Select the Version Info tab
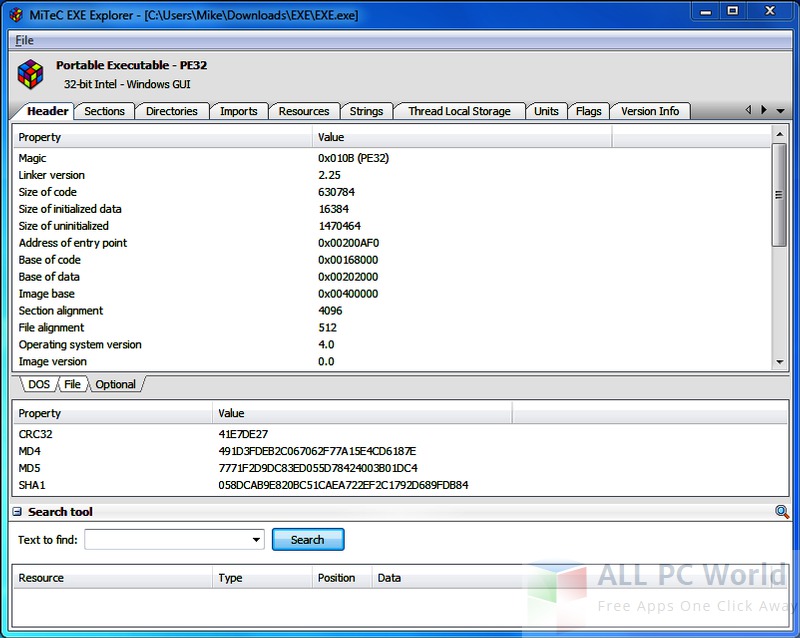The image size is (800, 638). (650, 111)
